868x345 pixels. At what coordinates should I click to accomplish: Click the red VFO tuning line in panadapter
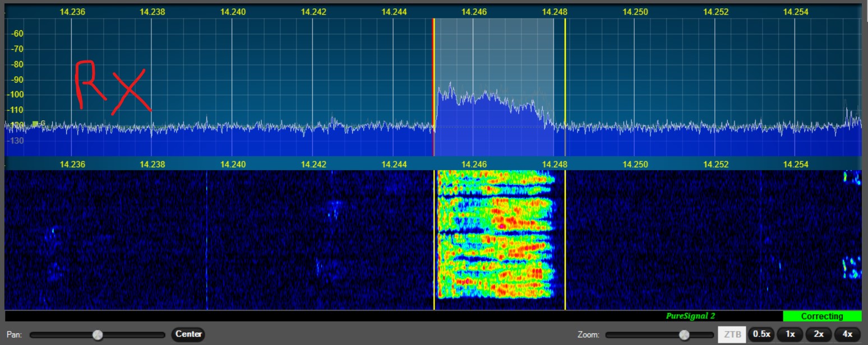click(x=433, y=84)
